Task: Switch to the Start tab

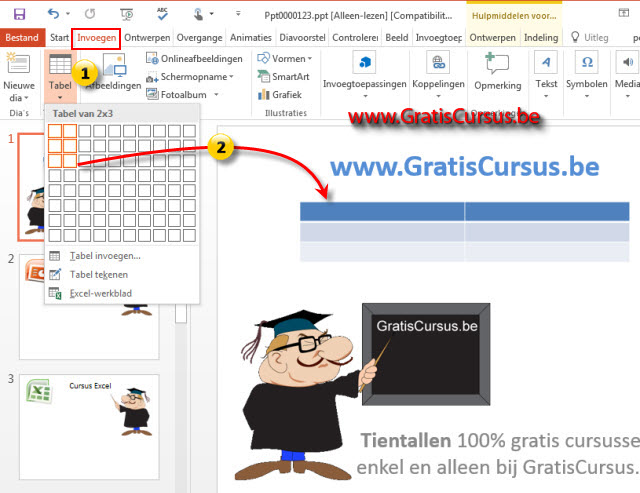Action: 59,38
